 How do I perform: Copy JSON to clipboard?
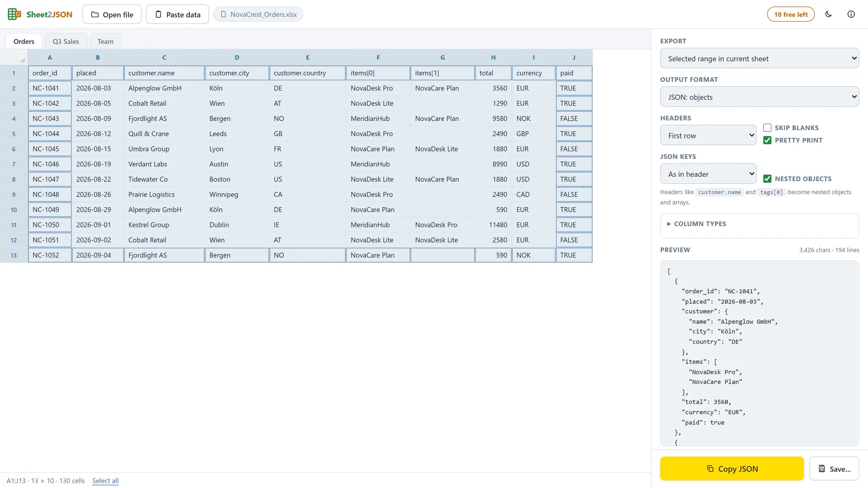coord(732,468)
